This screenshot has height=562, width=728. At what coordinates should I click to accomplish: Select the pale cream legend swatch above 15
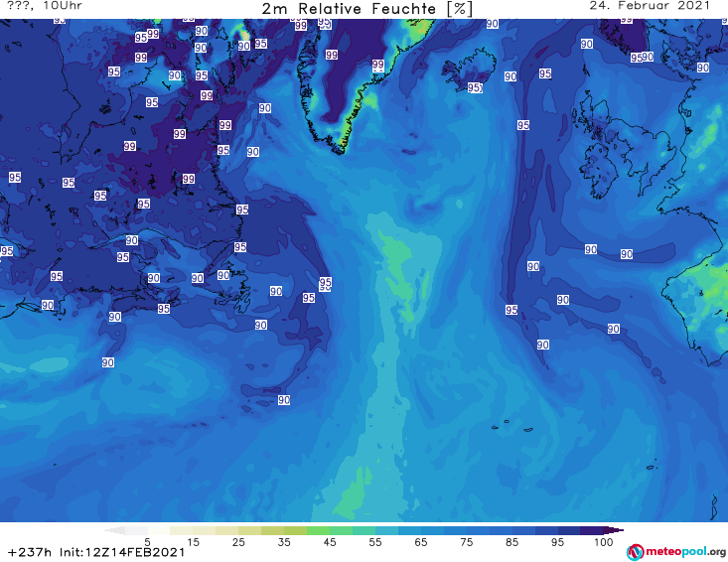click(x=182, y=530)
